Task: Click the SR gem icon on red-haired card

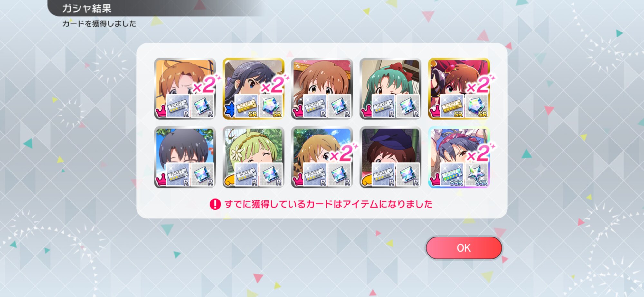Action: [477, 106]
